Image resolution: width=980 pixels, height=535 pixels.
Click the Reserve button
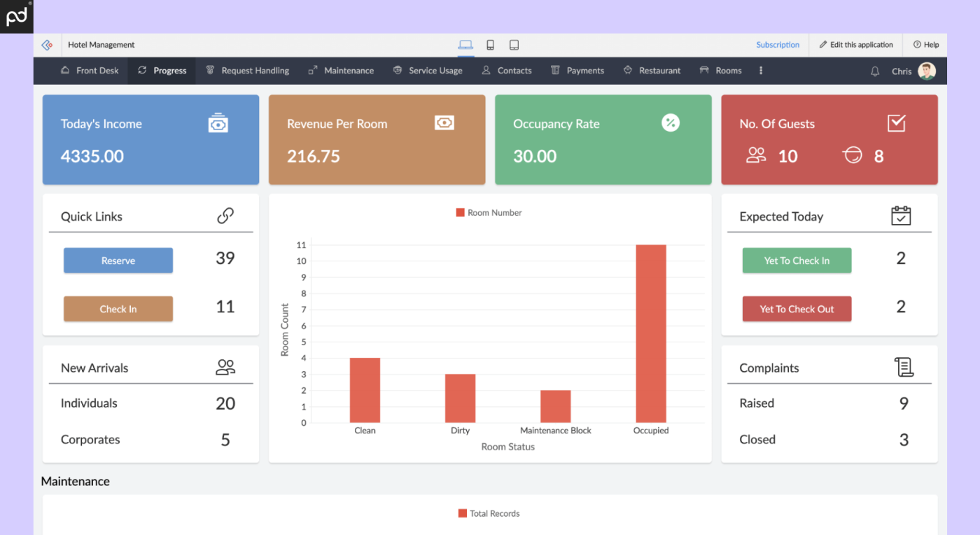pyautogui.click(x=118, y=260)
